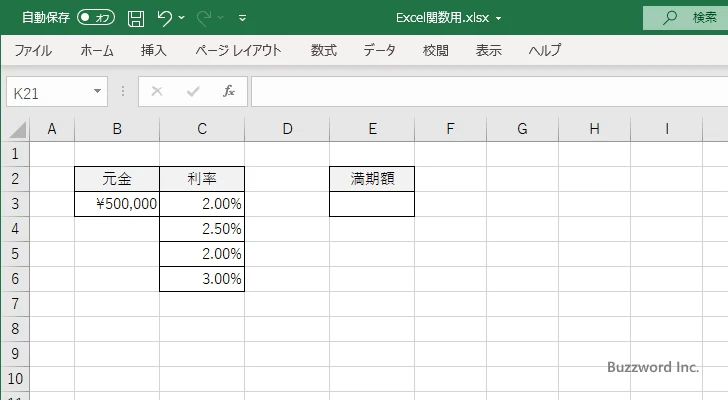Click the 満期額 header cell
728x400 pixels.
372,179
